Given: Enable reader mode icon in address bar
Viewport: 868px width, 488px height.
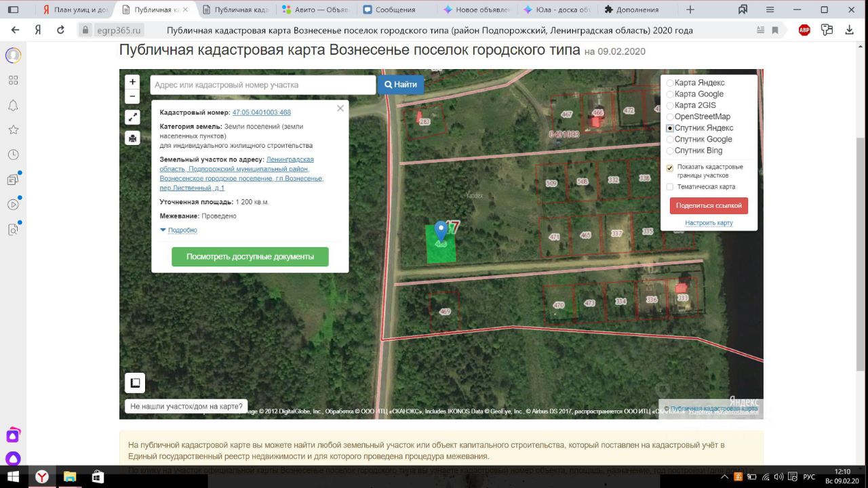Looking at the screenshot, I should [762, 30].
